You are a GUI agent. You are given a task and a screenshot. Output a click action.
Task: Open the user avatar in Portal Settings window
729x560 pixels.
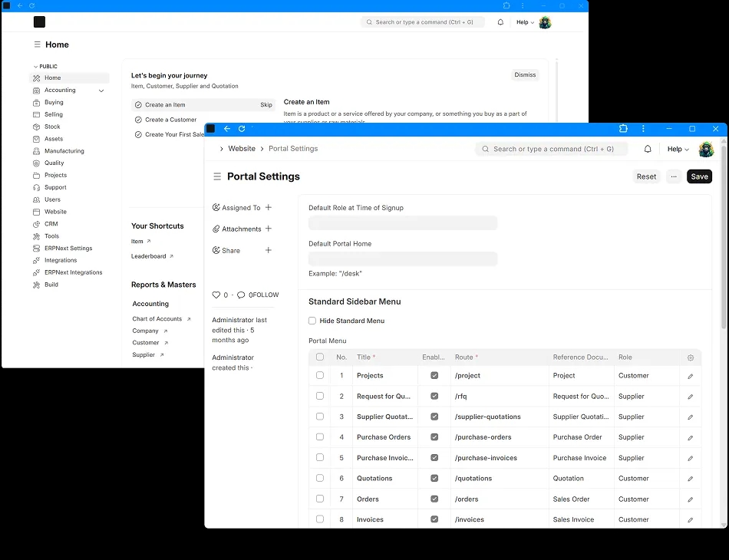click(706, 149)
